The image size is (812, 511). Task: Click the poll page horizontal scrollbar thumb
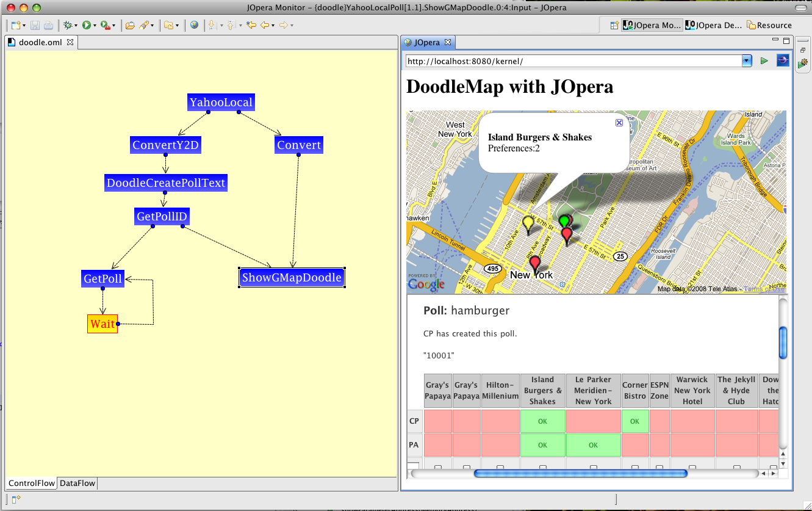click(x=580, y=473)
